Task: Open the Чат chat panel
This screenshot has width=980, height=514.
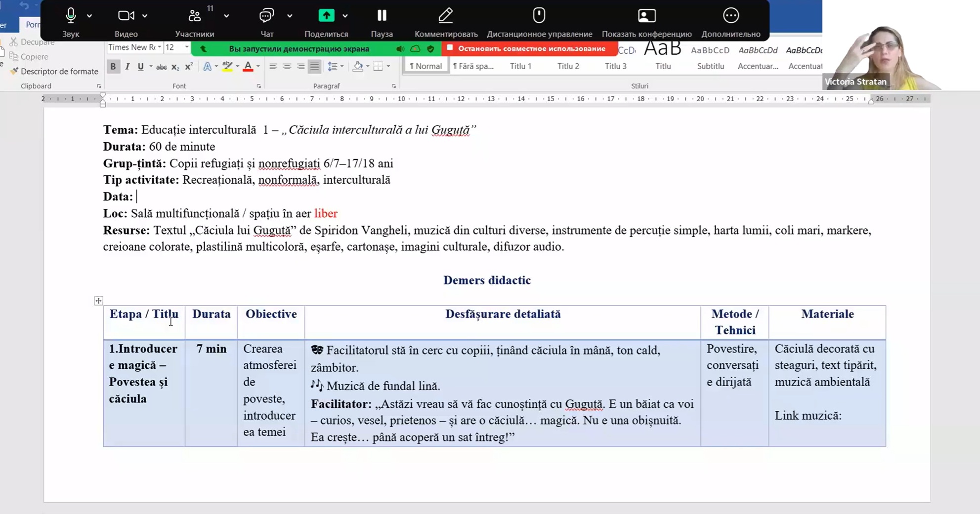Action: 266,16
